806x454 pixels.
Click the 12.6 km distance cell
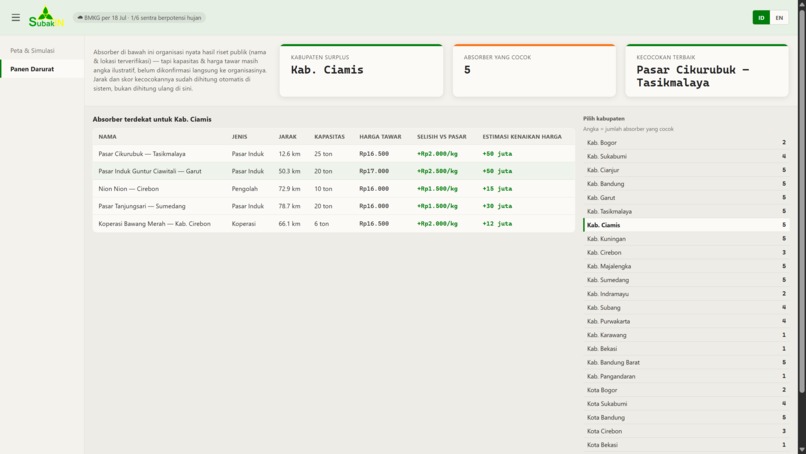(x=289, y=154)
